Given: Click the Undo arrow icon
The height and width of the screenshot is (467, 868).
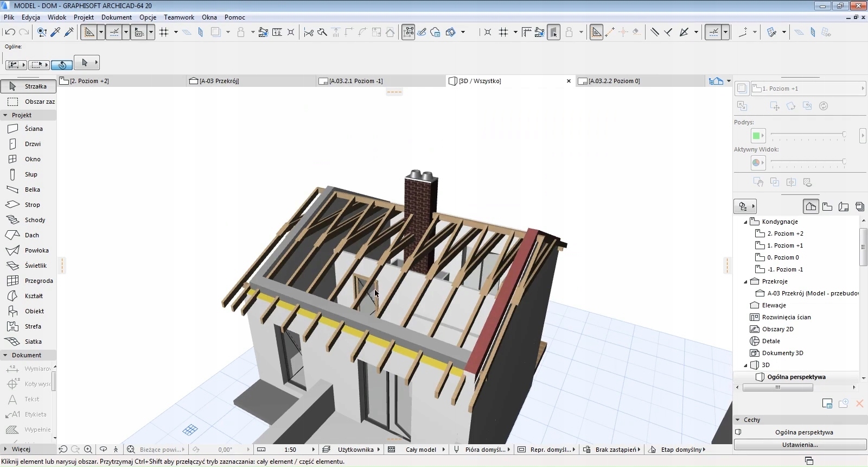Looking at the screenshot, I should (x=10, y=33).
